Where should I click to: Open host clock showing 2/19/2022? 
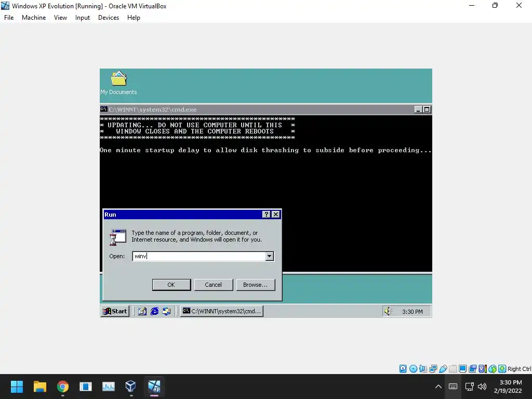[508, 387]
